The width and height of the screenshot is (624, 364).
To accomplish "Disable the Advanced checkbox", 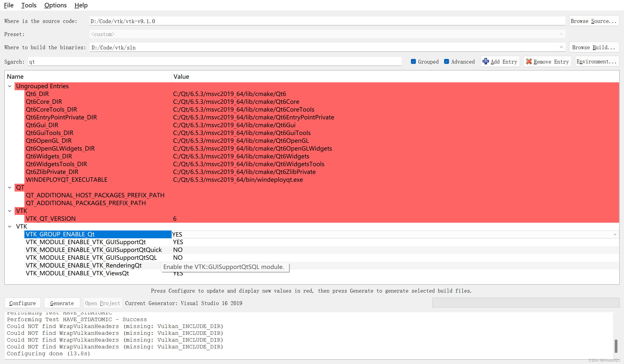I will (447, 61).
